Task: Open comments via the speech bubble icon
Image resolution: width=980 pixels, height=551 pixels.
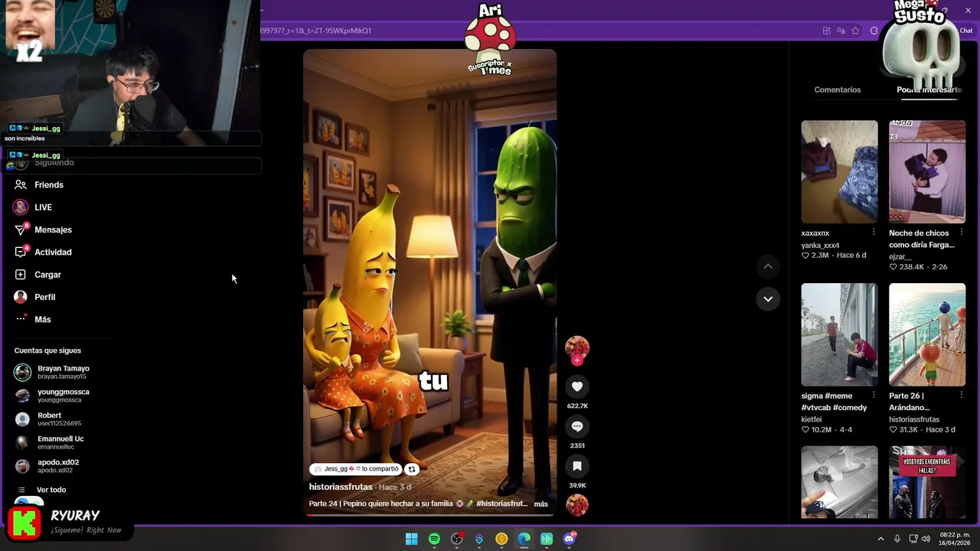Action: click(x=577, y=426)
